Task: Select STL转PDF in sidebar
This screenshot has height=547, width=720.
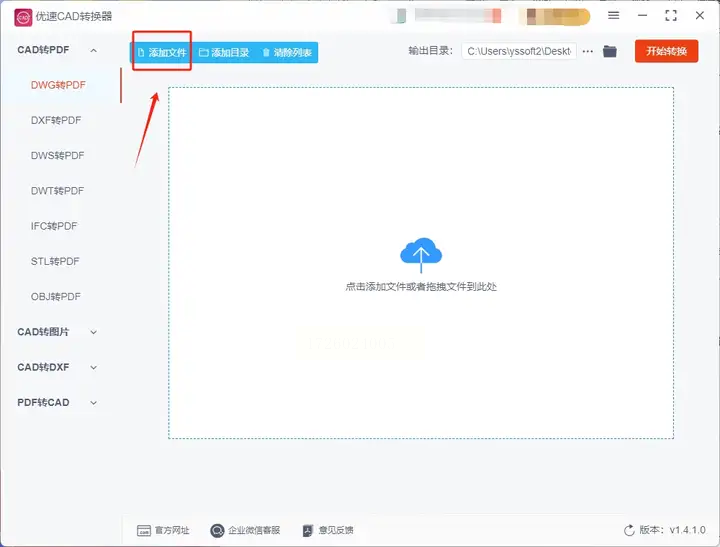Action: (x=55, y=261)
